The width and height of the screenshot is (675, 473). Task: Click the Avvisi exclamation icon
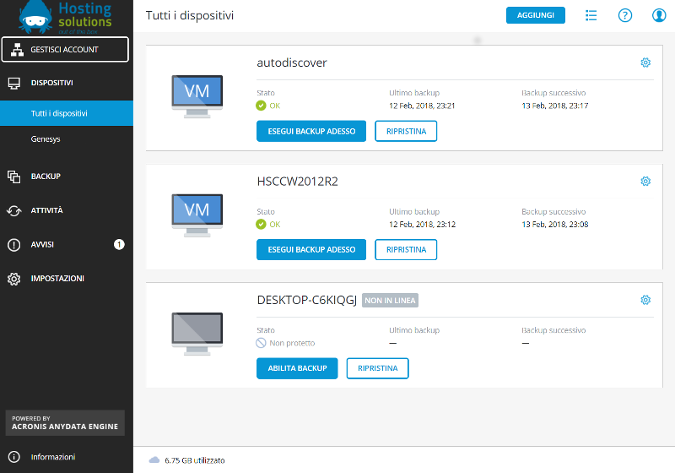click(x=14, y=245)
